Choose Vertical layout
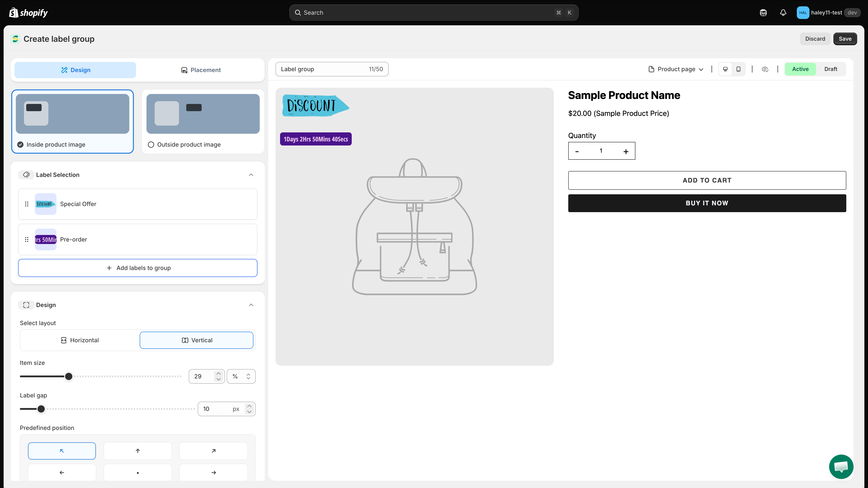Viewport: 868px width, 488px height. (x=196, y=340)
